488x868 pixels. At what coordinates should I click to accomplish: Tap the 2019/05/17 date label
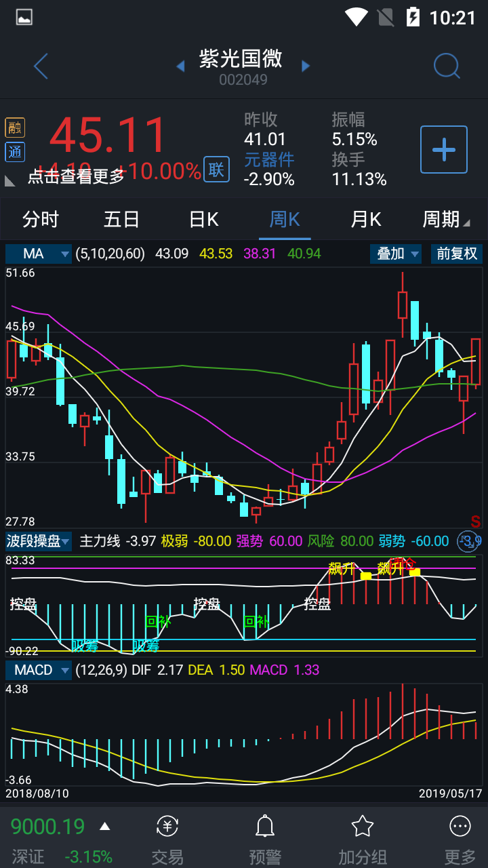pos(450,793)
